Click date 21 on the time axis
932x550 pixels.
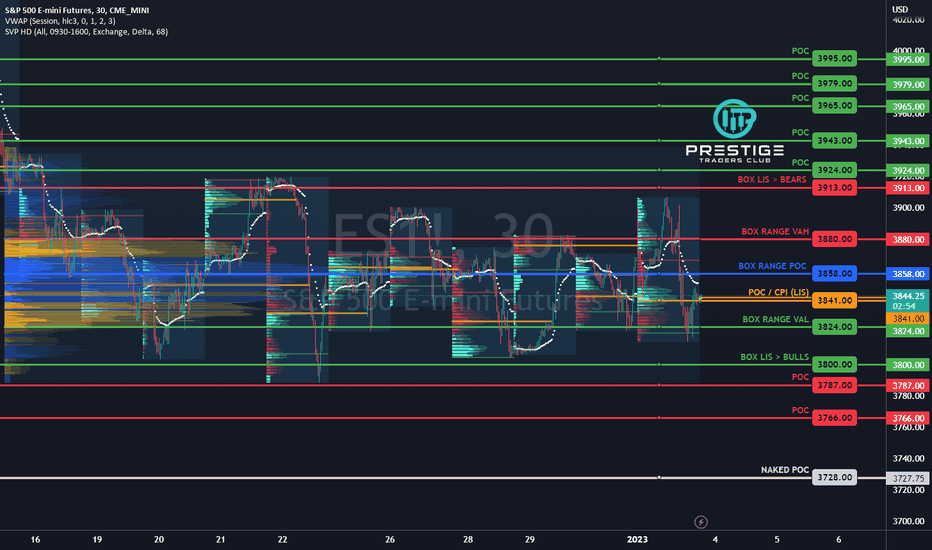[221, 539]
